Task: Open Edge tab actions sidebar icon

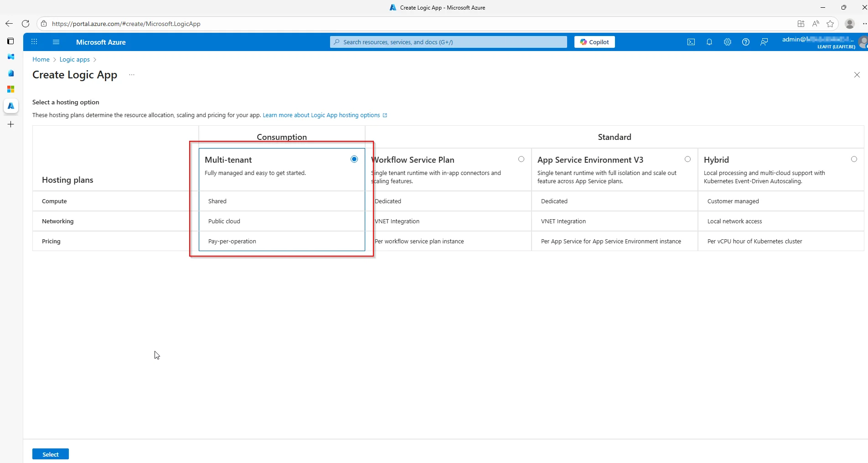Action: (x=11, y=41)
